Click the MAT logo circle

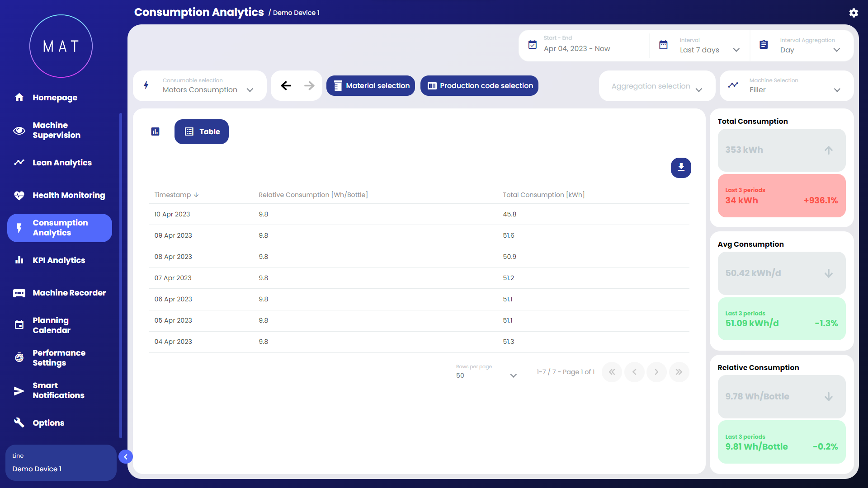[61, 46]
